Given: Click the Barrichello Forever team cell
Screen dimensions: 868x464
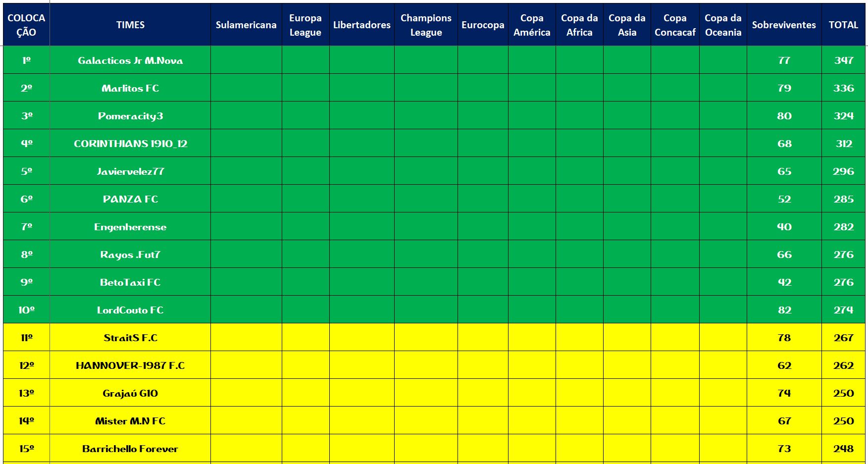Looking at the screenshot, I should pos(130,449).
